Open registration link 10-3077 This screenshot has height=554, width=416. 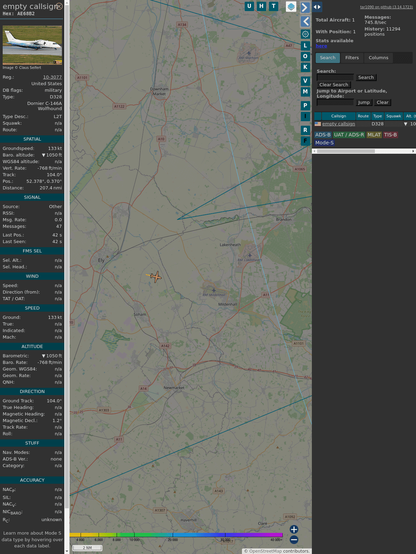[x=52, y=77]
